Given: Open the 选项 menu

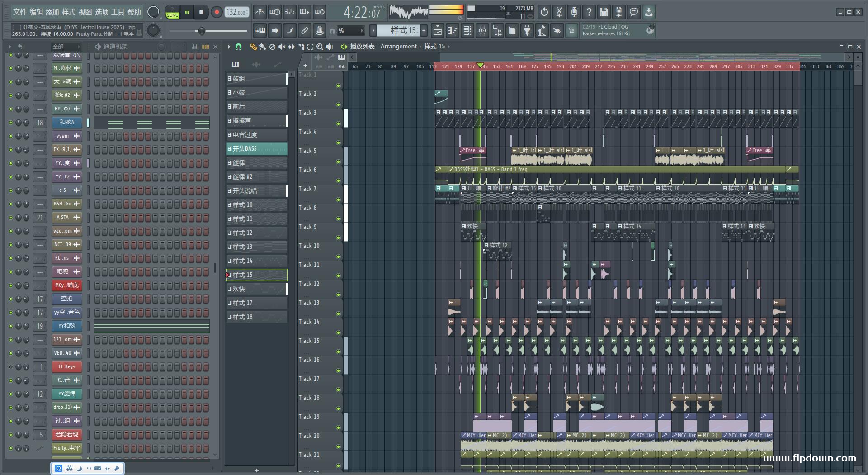Looking at the screenshot, I should [102, 12].
